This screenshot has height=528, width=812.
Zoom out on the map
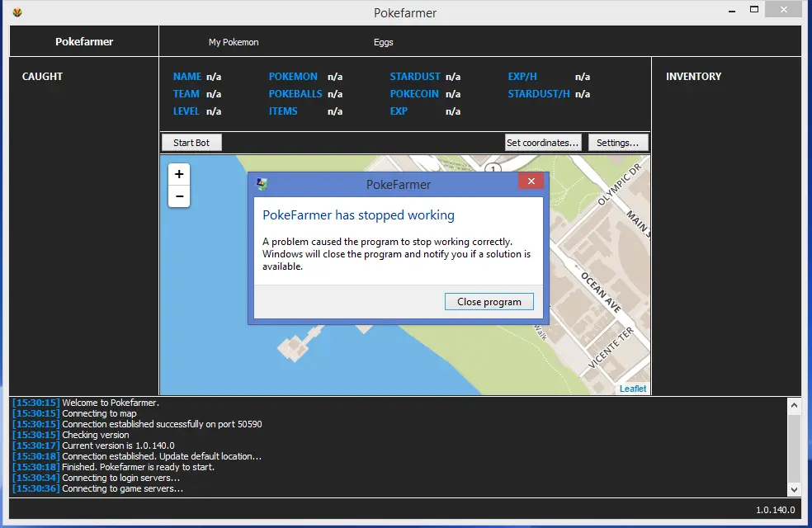coord(179,196)
